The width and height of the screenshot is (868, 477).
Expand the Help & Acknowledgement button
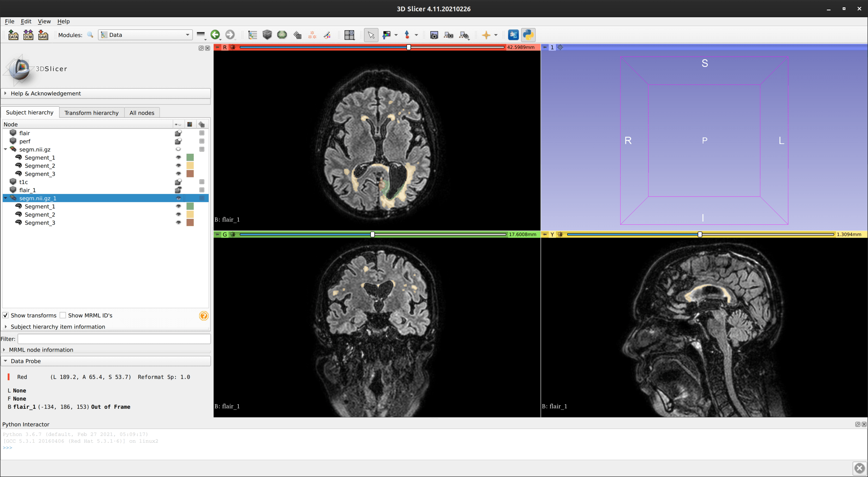tap(46, 93)
